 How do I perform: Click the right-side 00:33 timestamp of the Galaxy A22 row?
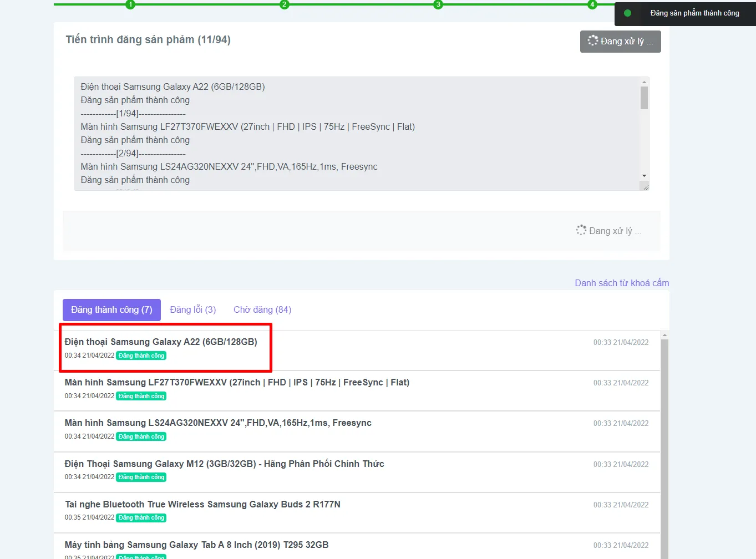point(621,343)
